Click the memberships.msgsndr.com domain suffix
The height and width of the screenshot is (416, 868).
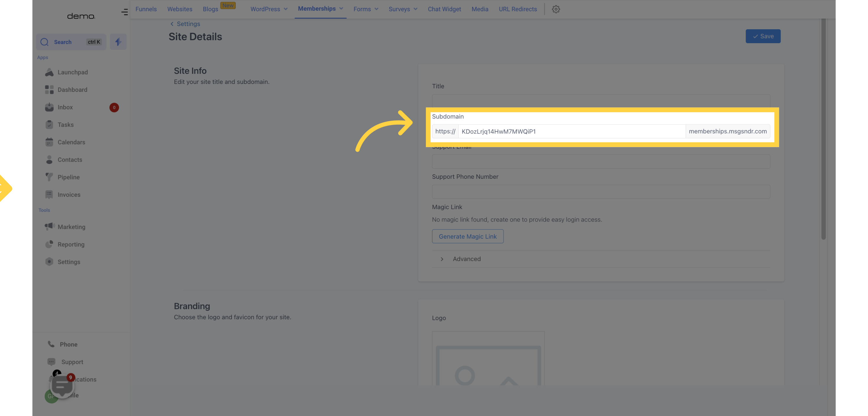(728, 131)
